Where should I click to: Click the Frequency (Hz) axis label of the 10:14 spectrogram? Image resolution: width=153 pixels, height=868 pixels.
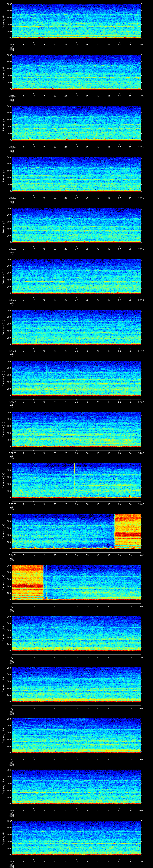pos(3,21)
